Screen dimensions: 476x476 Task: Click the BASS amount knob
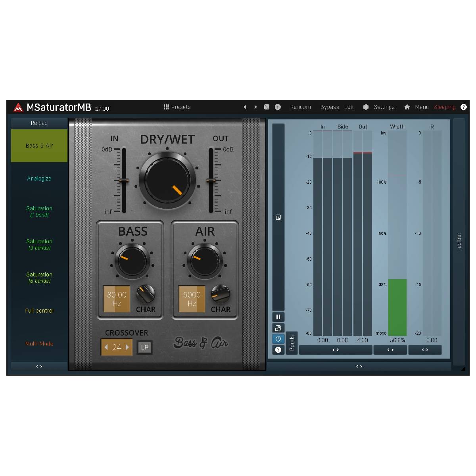pyautogui.click(x=132, y=261)
